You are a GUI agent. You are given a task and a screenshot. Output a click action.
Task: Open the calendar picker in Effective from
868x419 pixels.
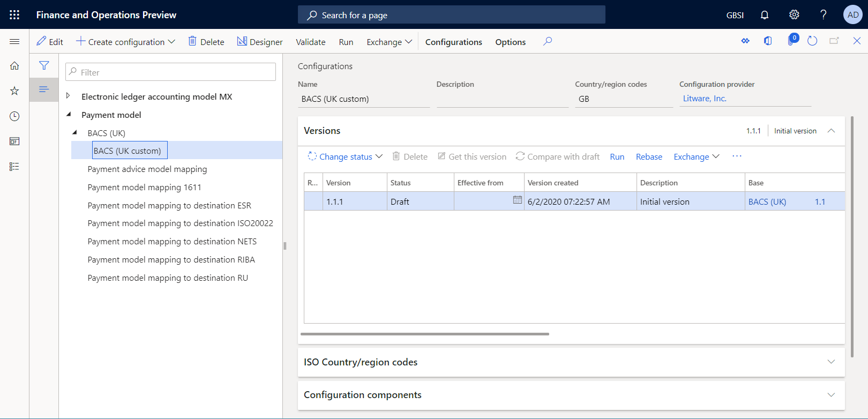(517, 200)
